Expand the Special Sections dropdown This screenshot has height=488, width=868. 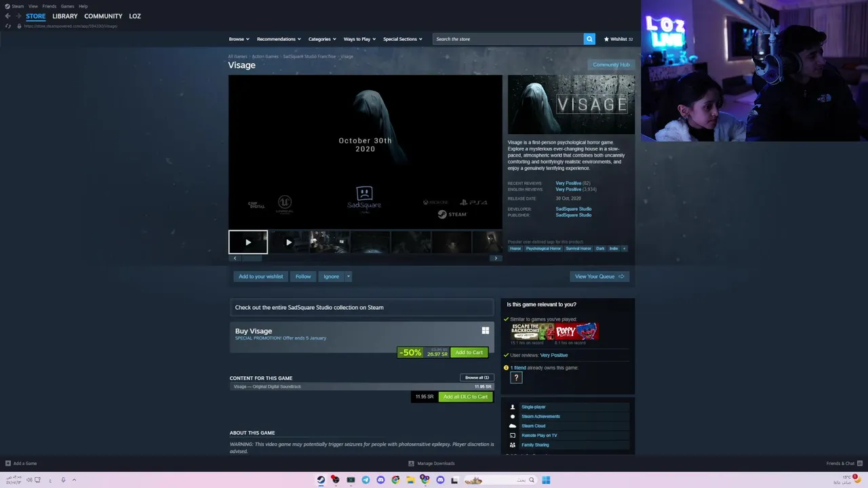tap(403, 39)
